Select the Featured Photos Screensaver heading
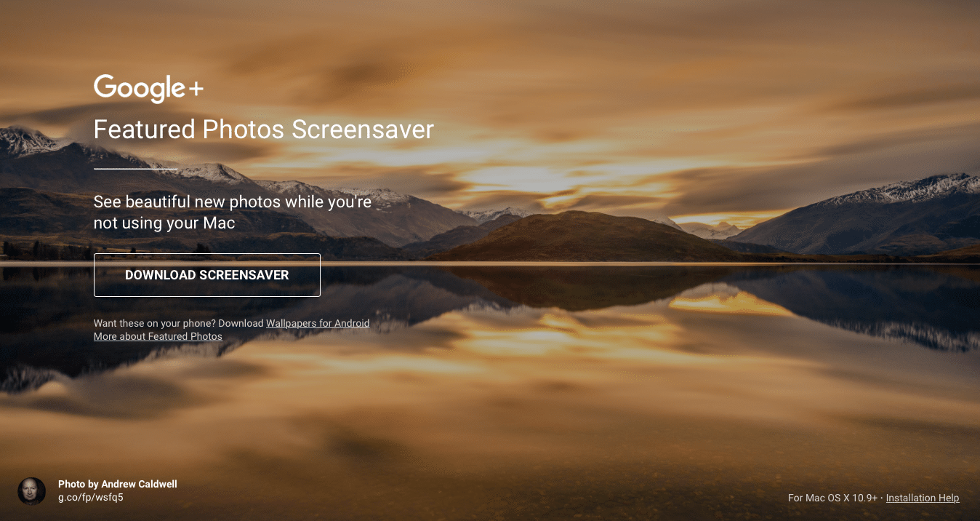This screenshot has width=980, height=521. (263, 130)
